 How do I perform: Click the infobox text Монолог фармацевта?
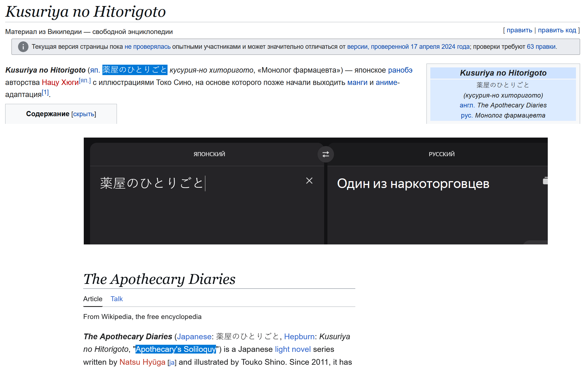(510, 115)
